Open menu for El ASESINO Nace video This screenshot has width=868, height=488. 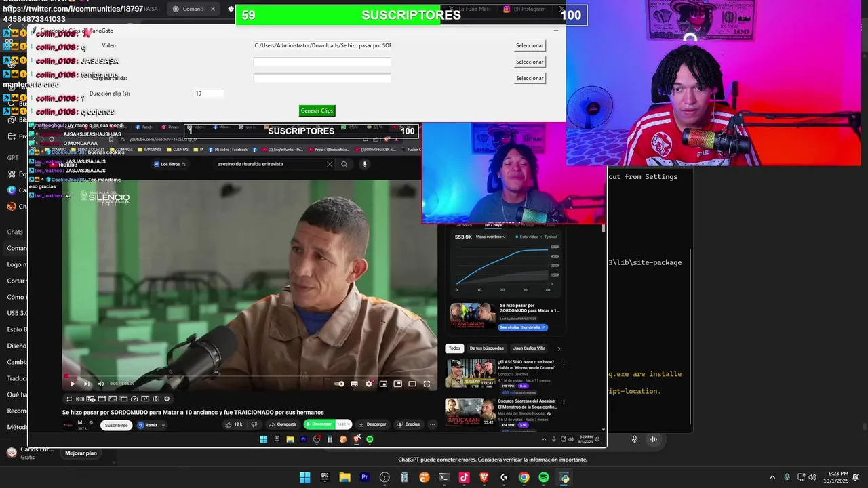point(564,363)
